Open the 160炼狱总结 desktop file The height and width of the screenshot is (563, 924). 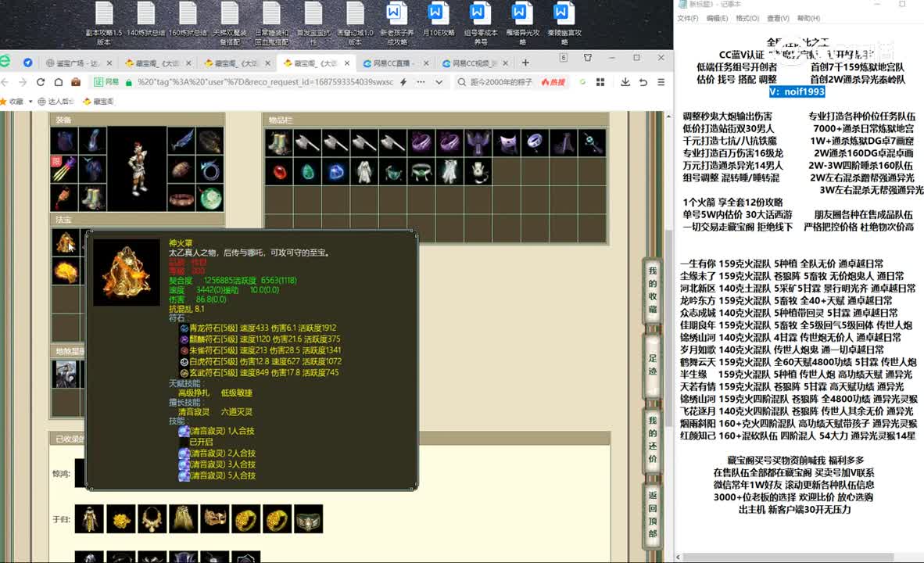[188, 20]
